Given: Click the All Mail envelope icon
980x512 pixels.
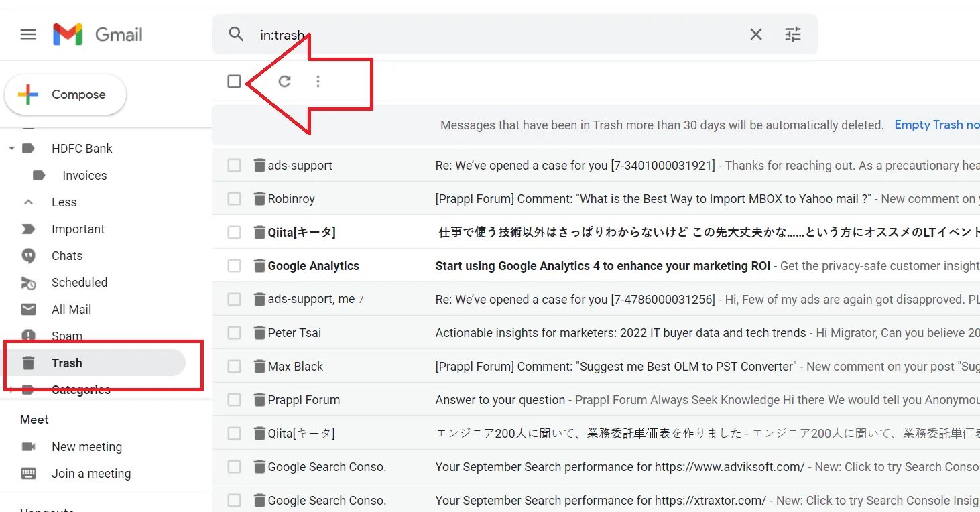Looking at the screenshot, I should click(28, 310).
